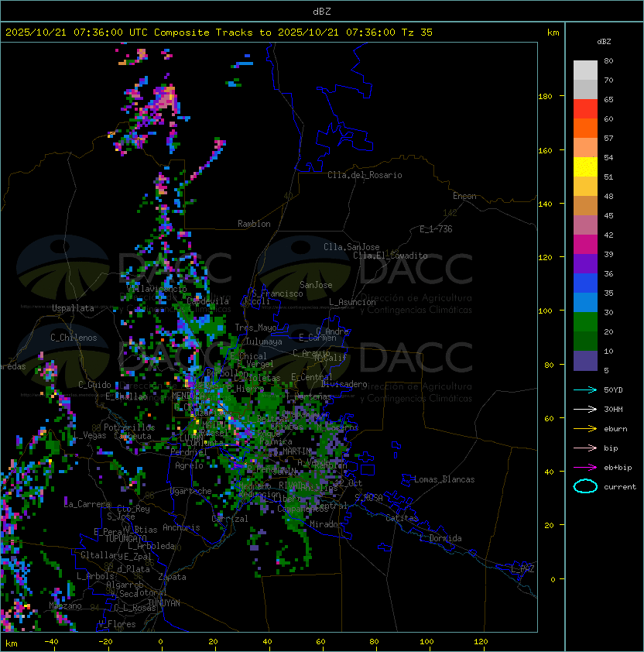Click the 'Encon' place label

point(464,196)
